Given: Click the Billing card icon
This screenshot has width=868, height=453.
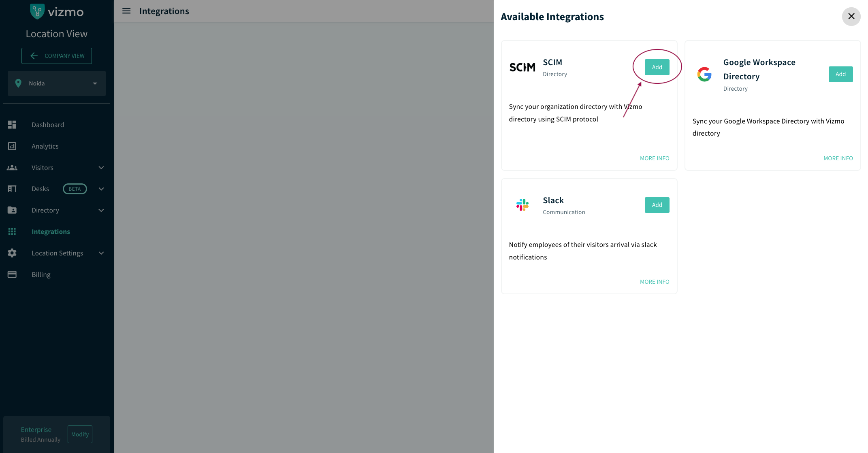Looking at the screenshot, I should [12, 274].
